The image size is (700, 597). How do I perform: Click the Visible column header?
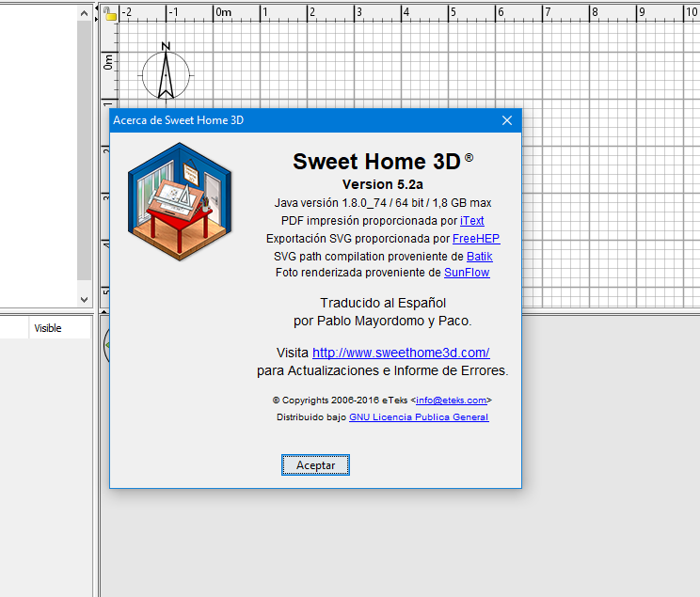click(x=60, y=328)
